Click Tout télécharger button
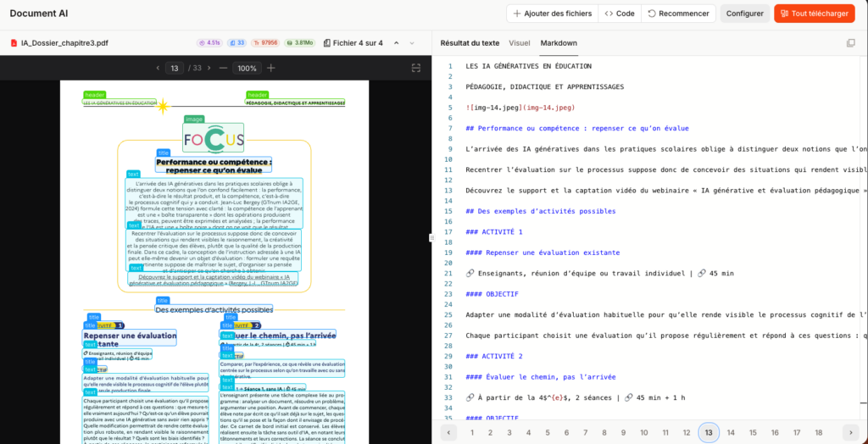The image size is (868, 444). point(814,14)
